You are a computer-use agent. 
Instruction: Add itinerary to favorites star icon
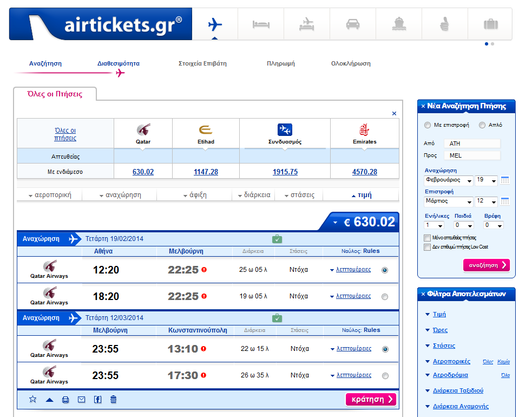point(32,399)
